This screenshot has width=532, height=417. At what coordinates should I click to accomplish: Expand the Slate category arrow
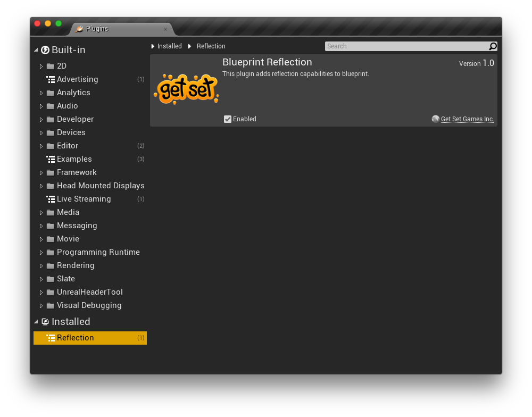point(41,279)
